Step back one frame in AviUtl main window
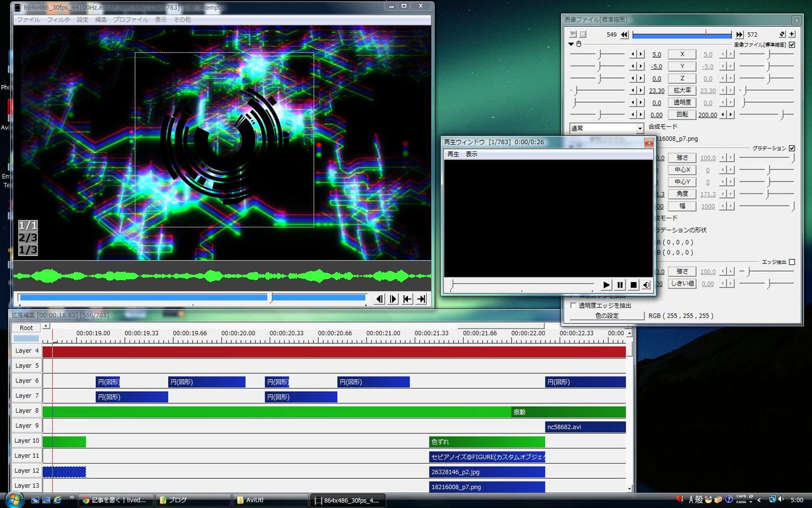Screen dimensions: 812x508 379,299
